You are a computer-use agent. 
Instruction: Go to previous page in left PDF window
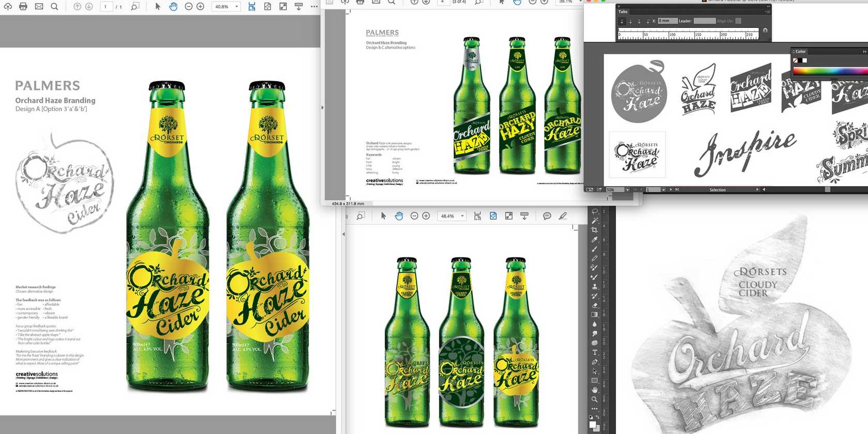(x=77, y=6)
